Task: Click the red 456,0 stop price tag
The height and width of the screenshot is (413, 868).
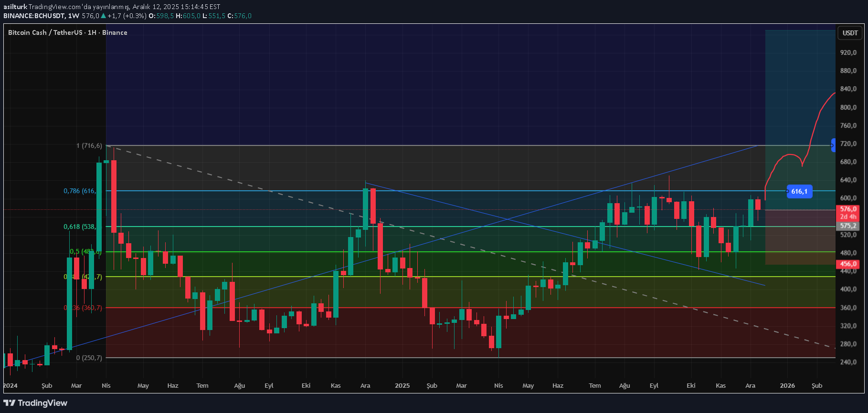Action: click(x=848, y=264)
